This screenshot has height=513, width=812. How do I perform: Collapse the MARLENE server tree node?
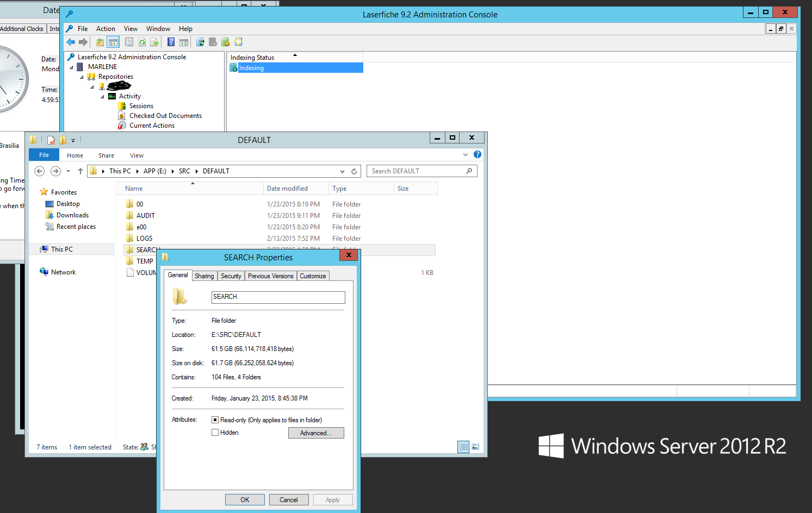point(71,67)
